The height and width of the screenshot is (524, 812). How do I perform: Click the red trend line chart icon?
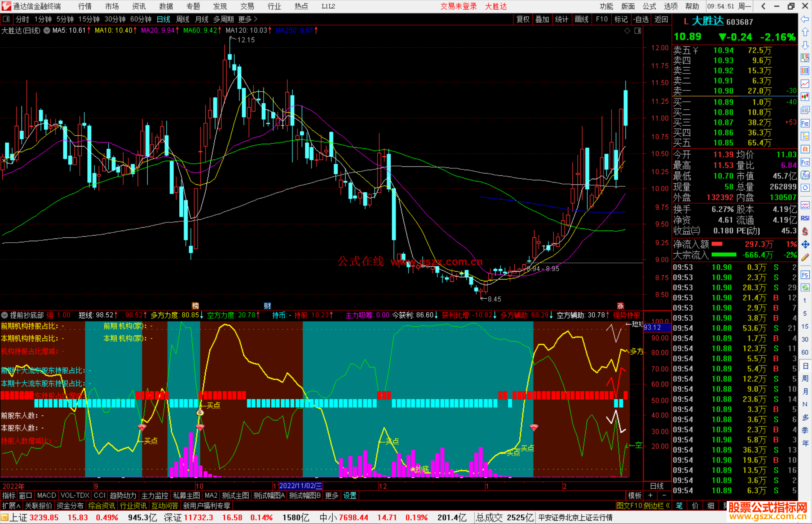coord(805,83)
